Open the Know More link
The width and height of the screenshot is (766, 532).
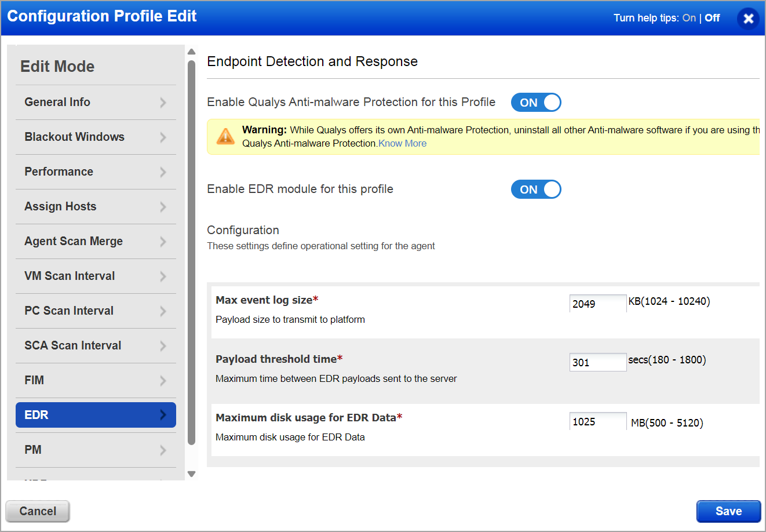403,144
